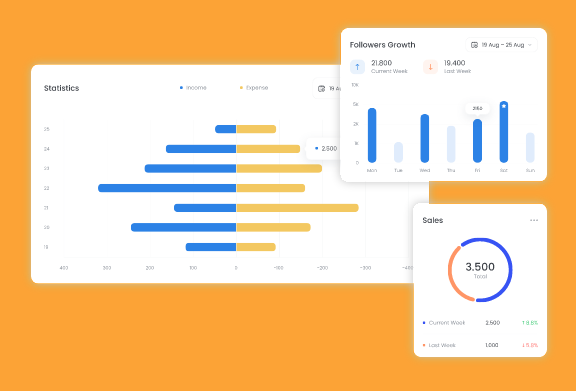This screenshot has width=576, height=391.
Task: Click the calendar icon in Followers Growth date picker
Action: [x=474, y=45]
